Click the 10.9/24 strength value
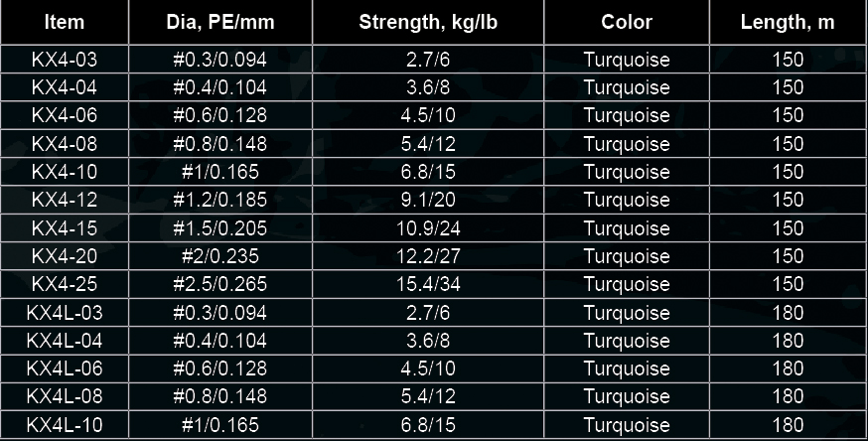 coord(428,228)
